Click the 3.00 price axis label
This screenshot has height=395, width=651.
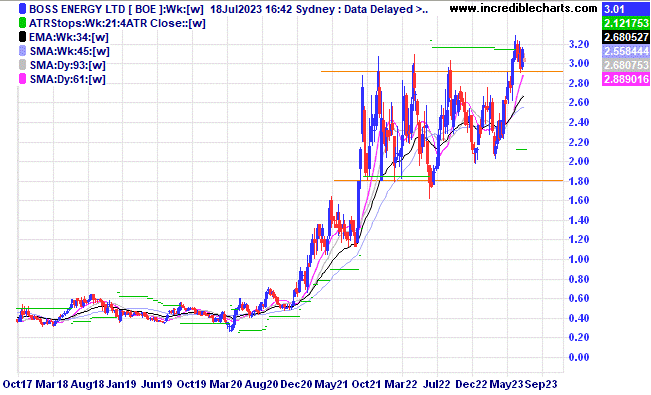pyautogui.click(x=579, y=64)
